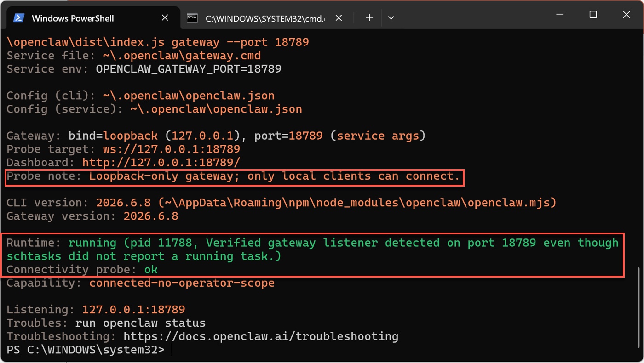Click the openclaw.json path on the Config (cli) row
644x363 pixels.
pos(189,96)
